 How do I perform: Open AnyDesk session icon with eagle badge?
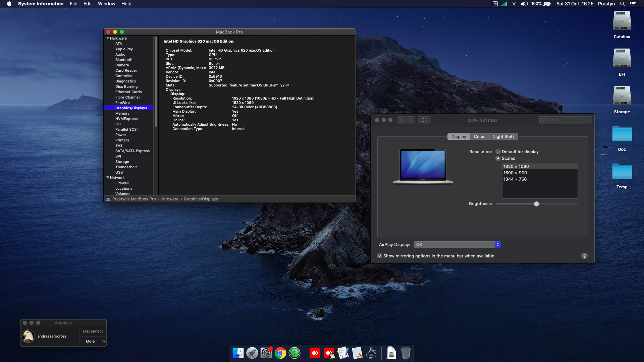tap(329, 353)
